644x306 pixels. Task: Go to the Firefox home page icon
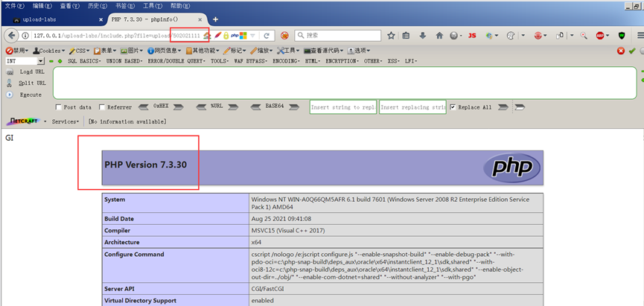tap(439, 36)
